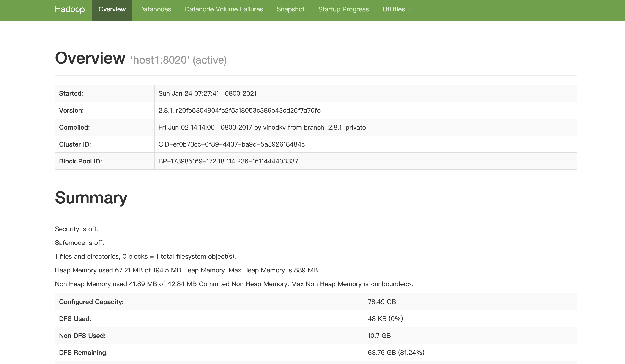Select the Cluster ID label cell
The height and width of the screenshot is (364, 625).
click(105, 144)
